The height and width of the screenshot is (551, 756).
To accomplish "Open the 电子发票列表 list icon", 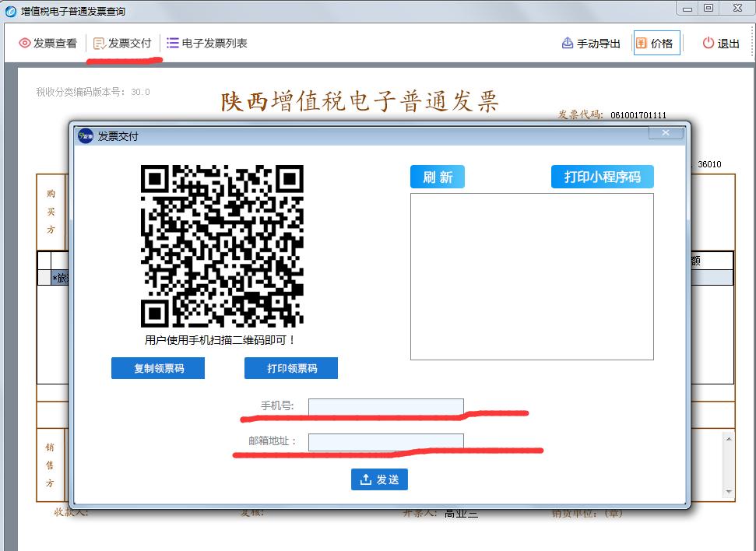I will [174, 43].
